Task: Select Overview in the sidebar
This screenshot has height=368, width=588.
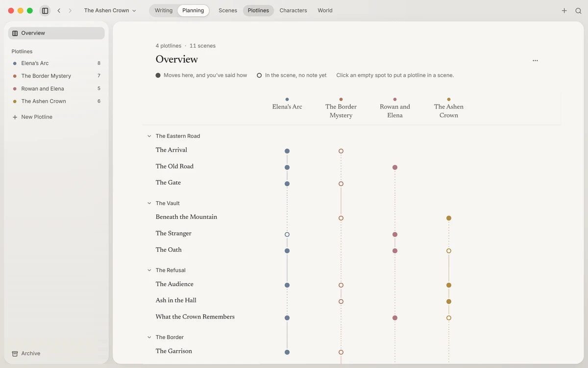Action: click(56, 33)
